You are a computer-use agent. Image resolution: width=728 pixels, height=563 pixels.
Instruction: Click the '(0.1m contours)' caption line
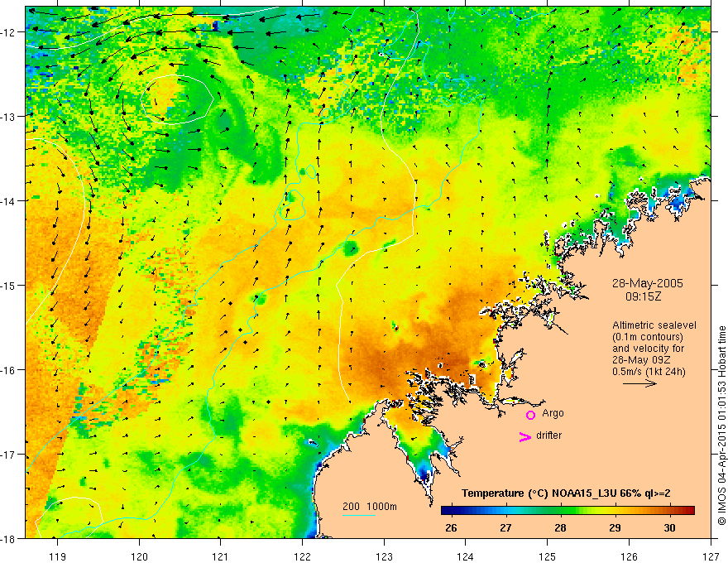click(648, 337)
